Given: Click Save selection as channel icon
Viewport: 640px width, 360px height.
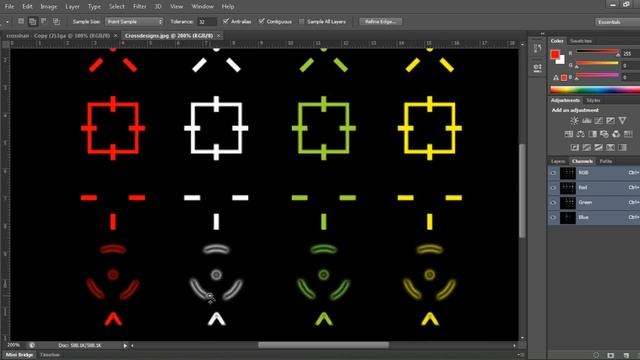Looking at the screenshot, I should click(611, 355).
